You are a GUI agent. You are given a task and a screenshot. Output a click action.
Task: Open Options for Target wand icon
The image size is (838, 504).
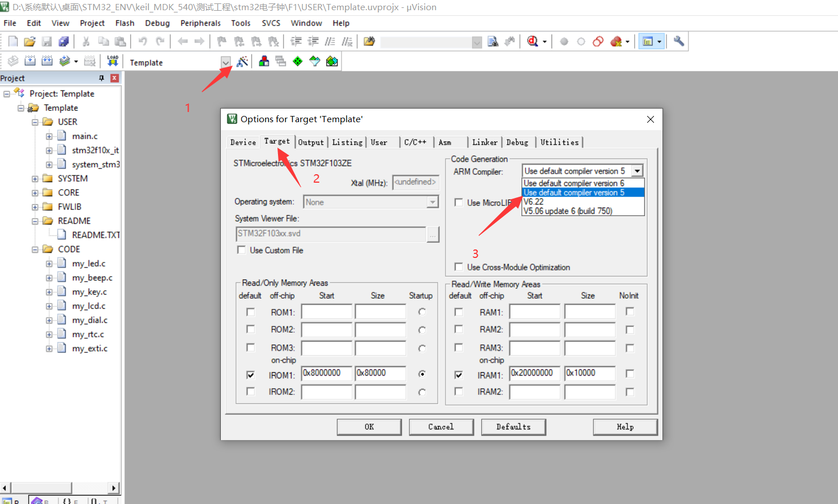click(242, 61)
